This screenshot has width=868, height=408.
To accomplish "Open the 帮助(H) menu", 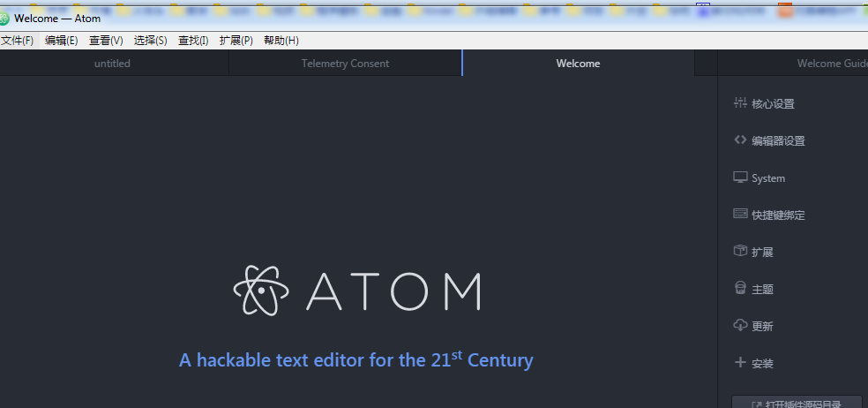I will coord(281,41).
